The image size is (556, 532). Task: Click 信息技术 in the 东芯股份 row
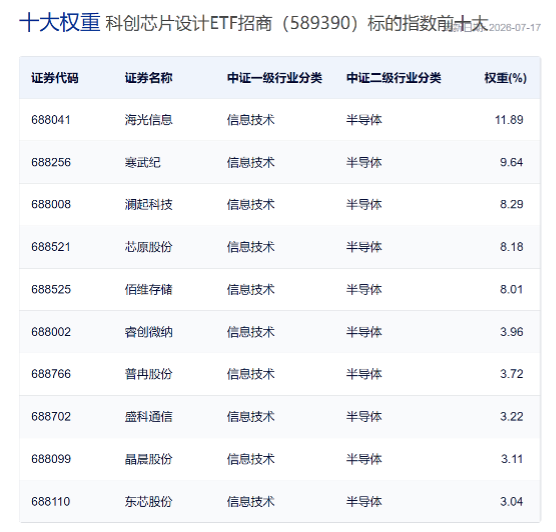pos(251,501)
